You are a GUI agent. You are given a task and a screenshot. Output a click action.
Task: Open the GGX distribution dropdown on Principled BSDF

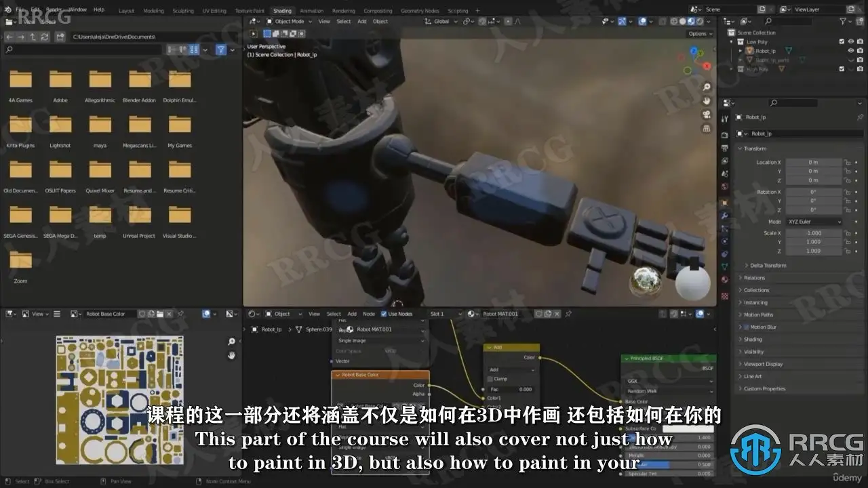click(669, 381)
